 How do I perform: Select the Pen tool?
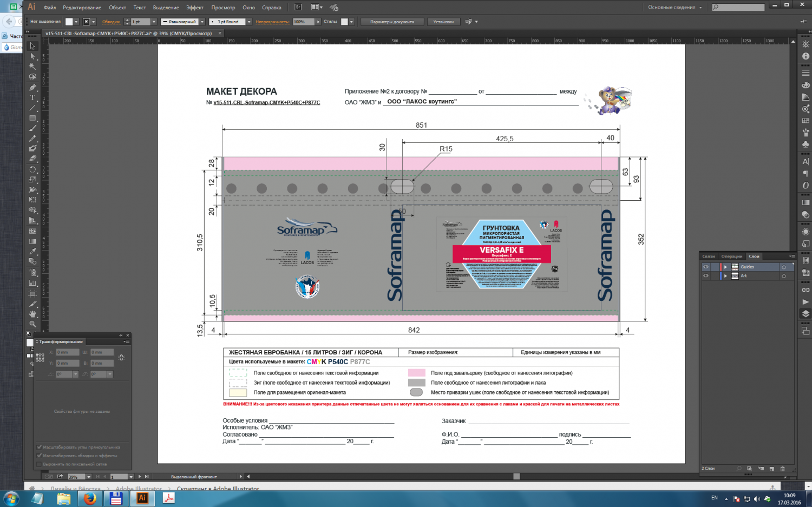(32, 87)
